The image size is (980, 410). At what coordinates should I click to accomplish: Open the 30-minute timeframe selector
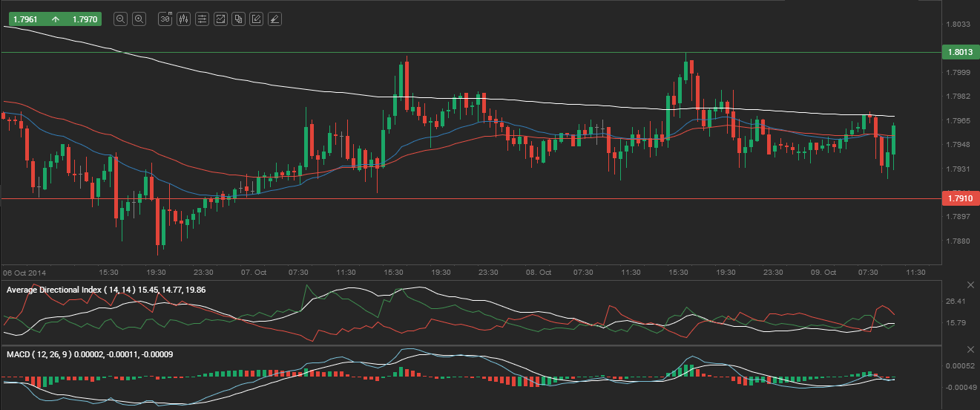pyautogui.click(x=165, y=19)
